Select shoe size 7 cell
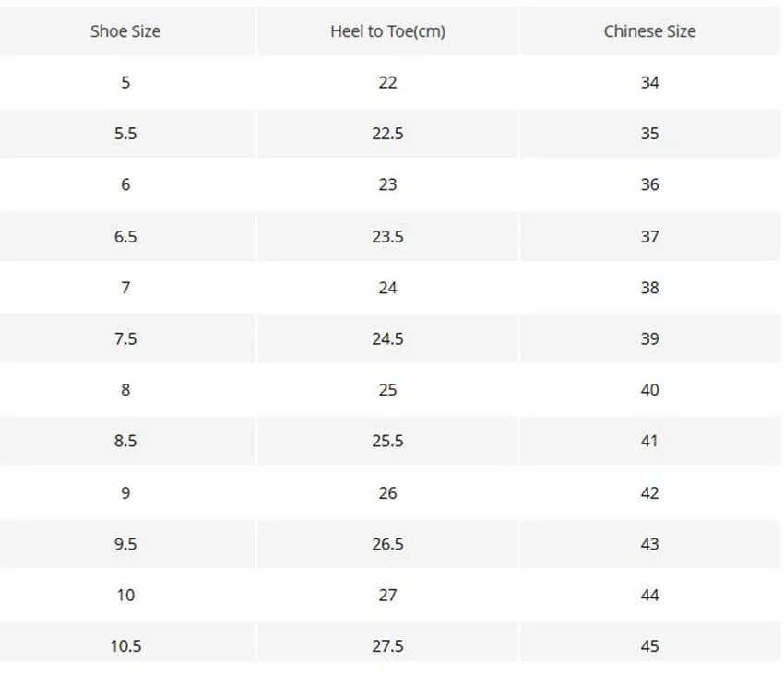The image size is (784, 674). [x=125, y=288]
